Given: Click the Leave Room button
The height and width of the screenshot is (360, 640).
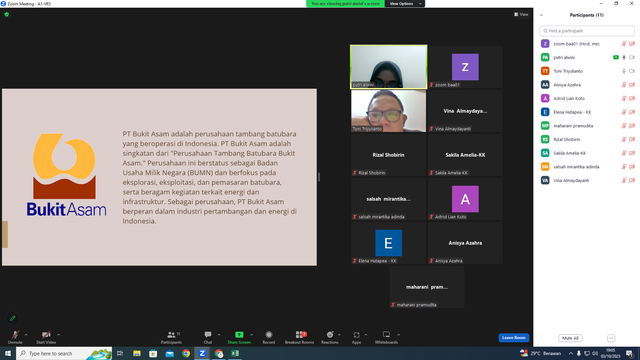Looking at the screenshot, I should point(513,338).
